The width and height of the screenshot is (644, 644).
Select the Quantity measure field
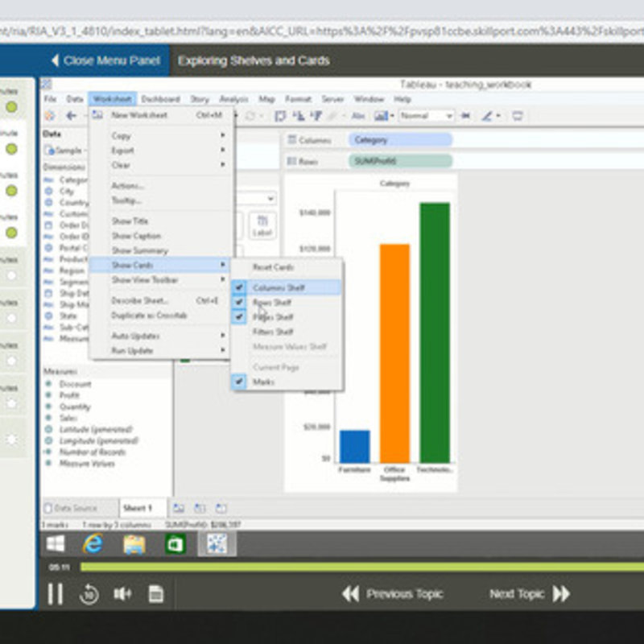74,407
